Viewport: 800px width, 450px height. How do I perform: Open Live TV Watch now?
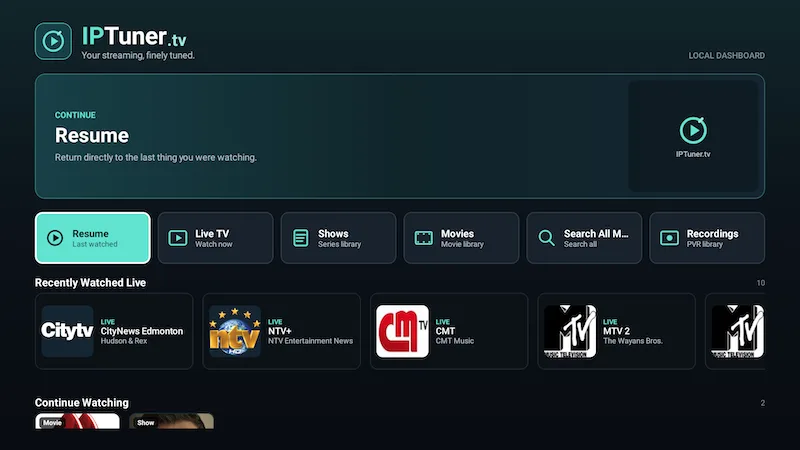tap(215, 238)
